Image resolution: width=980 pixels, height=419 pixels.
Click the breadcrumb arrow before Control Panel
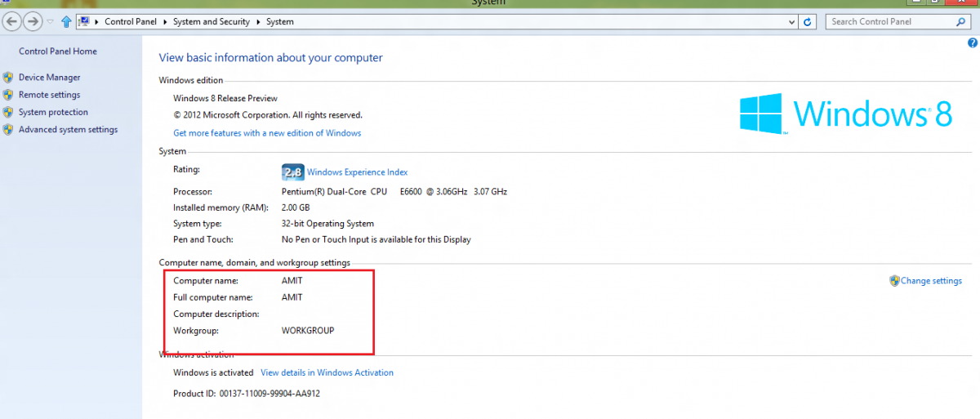[x=97, y=22]
